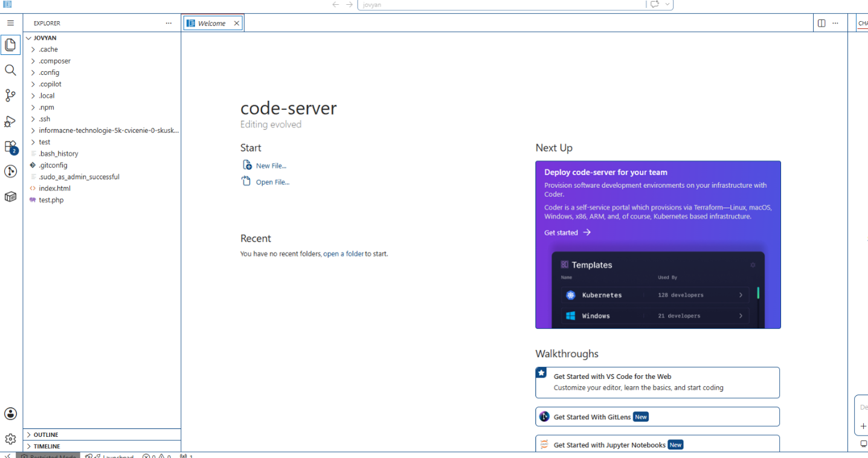Switch to the Chat panel tab
Screen dimensions: 868x458
[863, 23]
